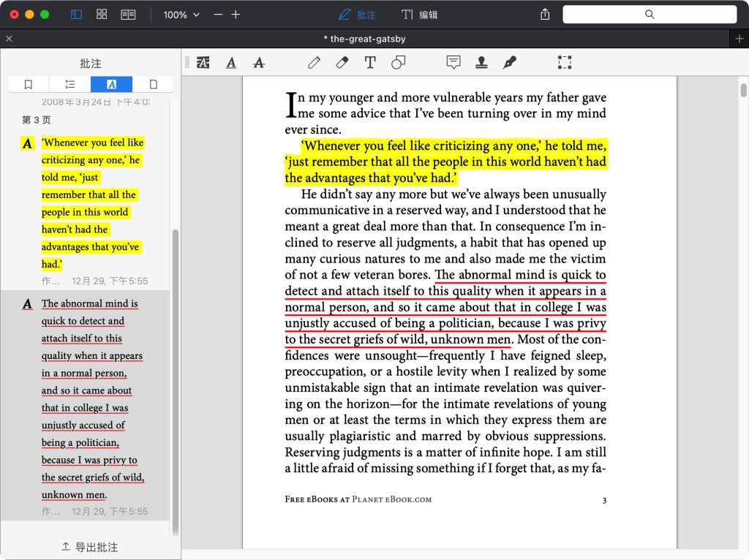Select the strikethrough text tool

[x=259, y=63]
